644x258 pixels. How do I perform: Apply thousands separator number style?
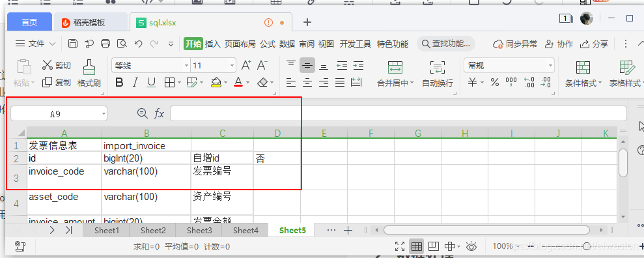511,83
